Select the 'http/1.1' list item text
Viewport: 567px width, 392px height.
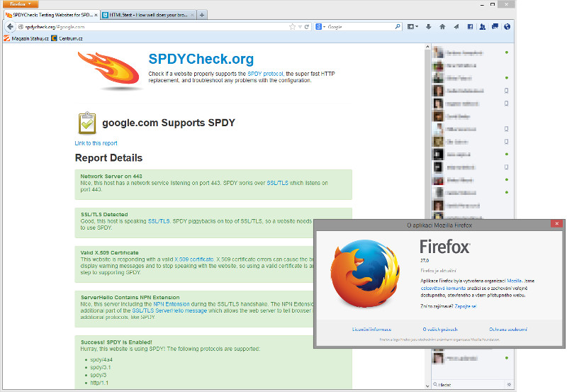pos(99,383)
